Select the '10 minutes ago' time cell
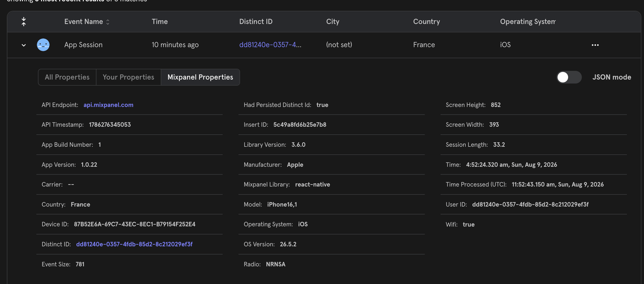Viewport: 644px width, 284px height. pos(175,45)
